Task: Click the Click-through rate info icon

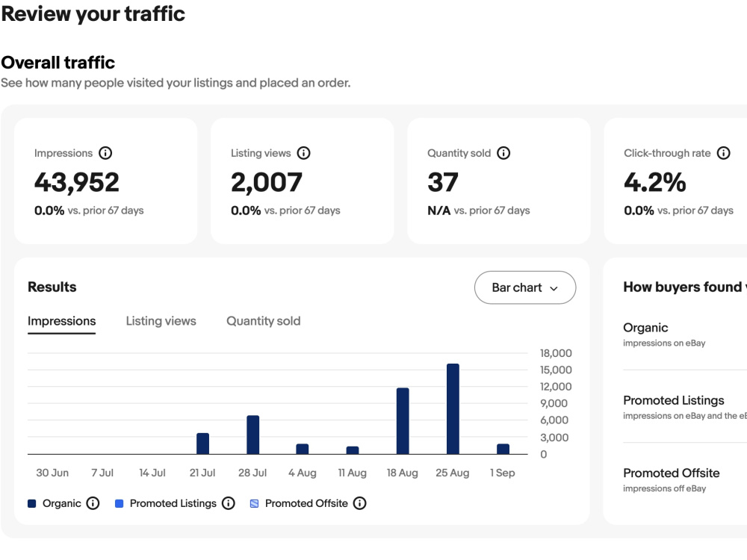Action: pyautogui.click(x=724, y=153)
